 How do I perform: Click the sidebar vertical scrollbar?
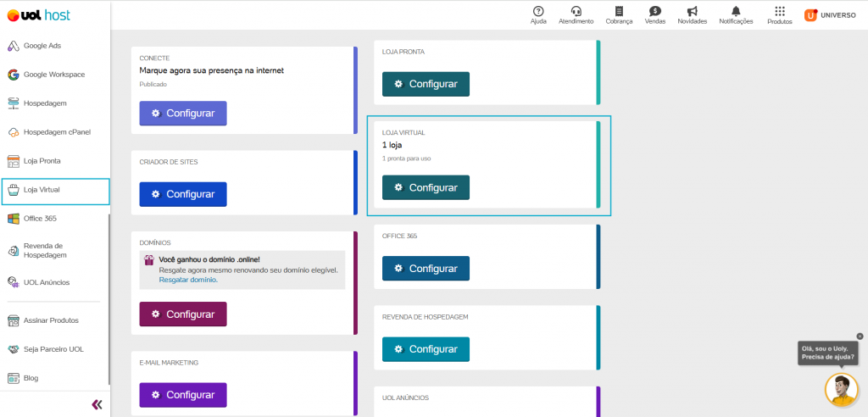(109, 299)
